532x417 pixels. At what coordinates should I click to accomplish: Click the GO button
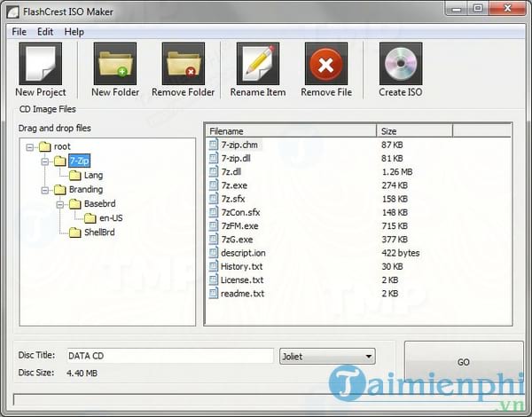[464, 362]
